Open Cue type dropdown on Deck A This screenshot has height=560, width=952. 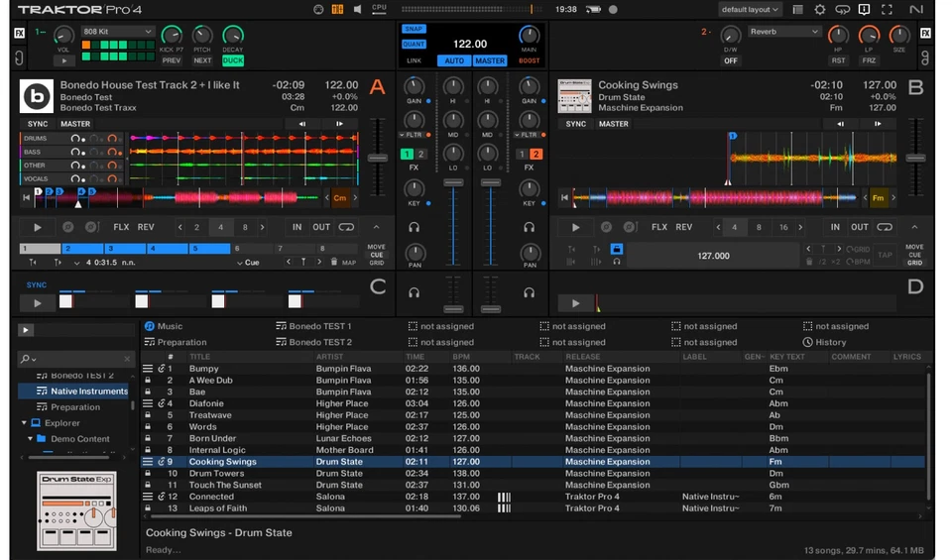(248, 262)
